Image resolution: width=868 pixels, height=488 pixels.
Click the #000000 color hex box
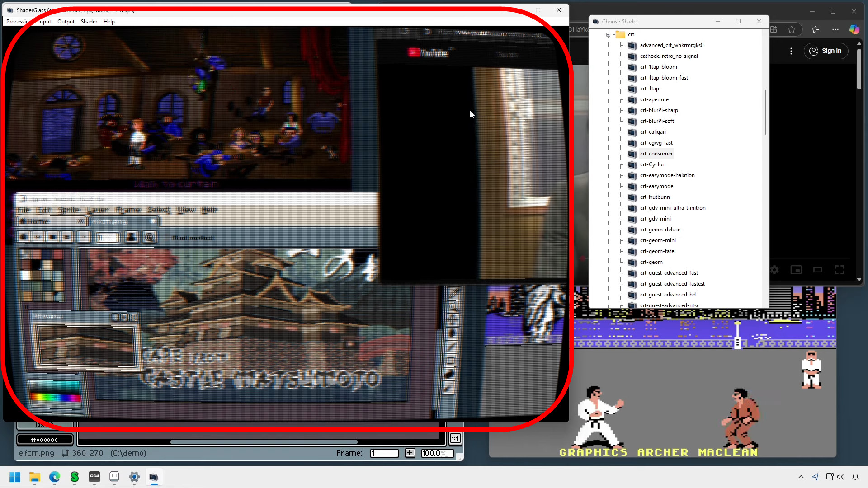pyautogui.click(x=44, y=440)
